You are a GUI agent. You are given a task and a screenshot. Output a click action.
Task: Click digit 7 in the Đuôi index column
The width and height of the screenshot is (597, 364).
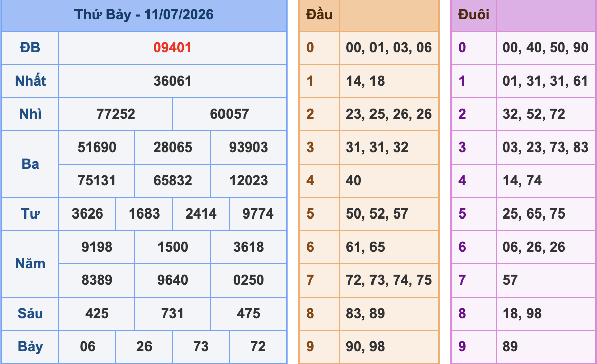462,280
